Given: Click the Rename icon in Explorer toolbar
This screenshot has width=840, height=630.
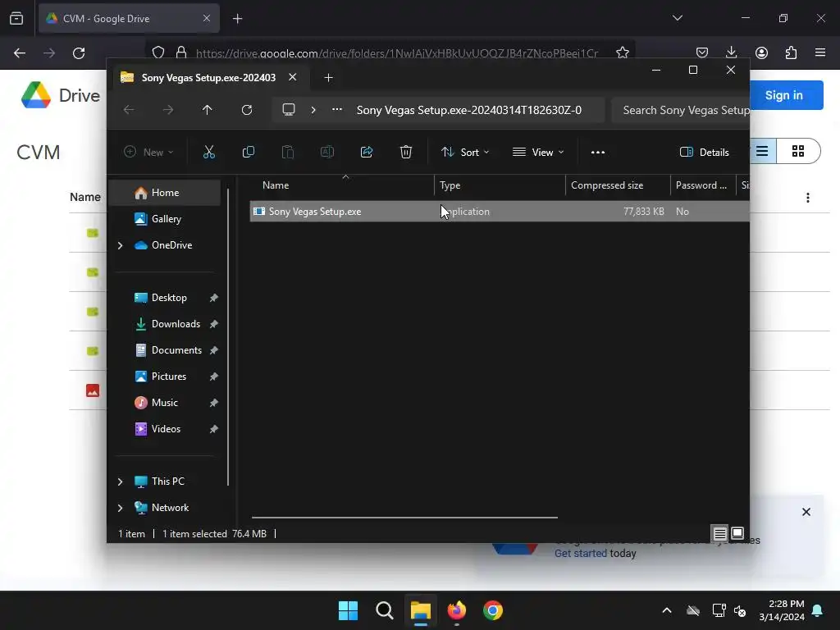Looking at the screenshot, I should [326, 152].
